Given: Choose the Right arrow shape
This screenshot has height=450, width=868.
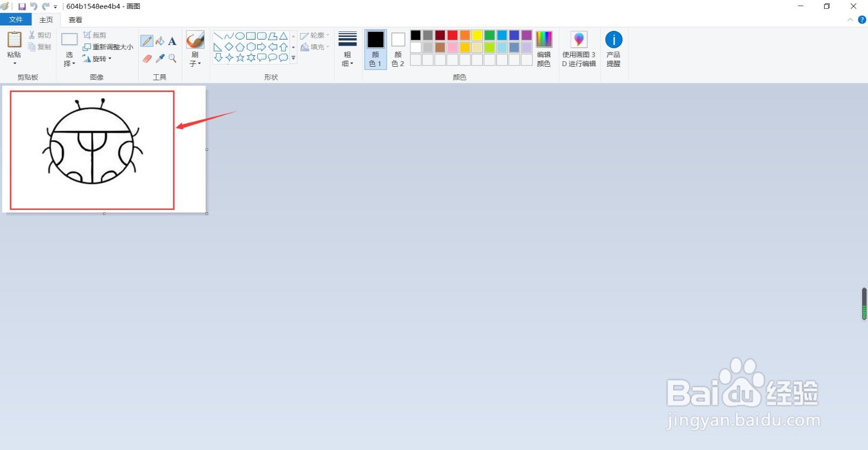Looking at the screenshot, I should [261, 47].
